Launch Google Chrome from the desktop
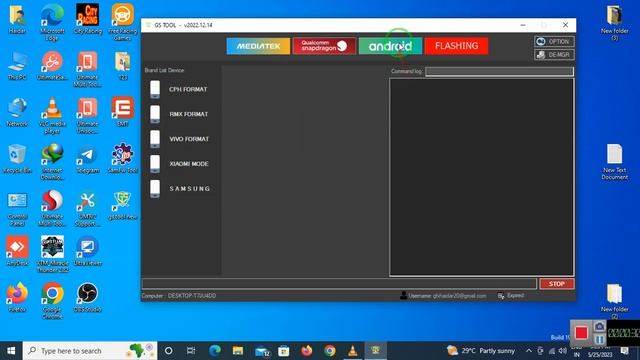This screenshot has width=640, height=360. pos(52,301)
